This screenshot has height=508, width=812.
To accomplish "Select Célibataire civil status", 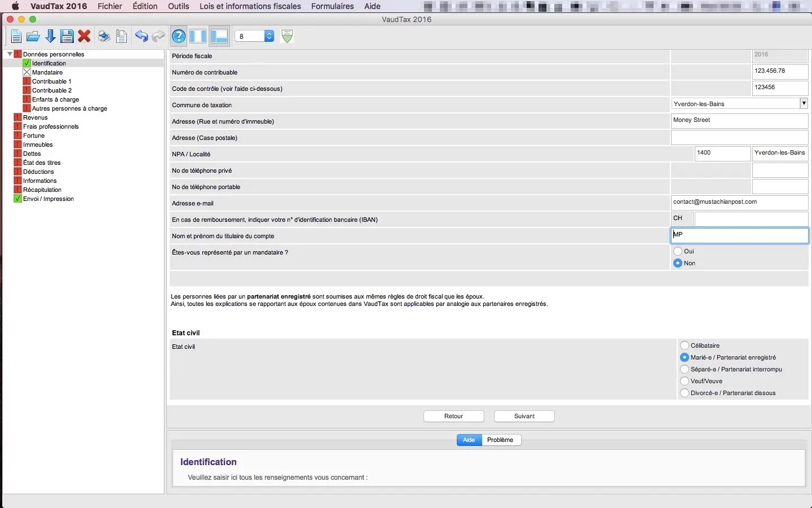I will pyautogui.click(x=685, y=345).
